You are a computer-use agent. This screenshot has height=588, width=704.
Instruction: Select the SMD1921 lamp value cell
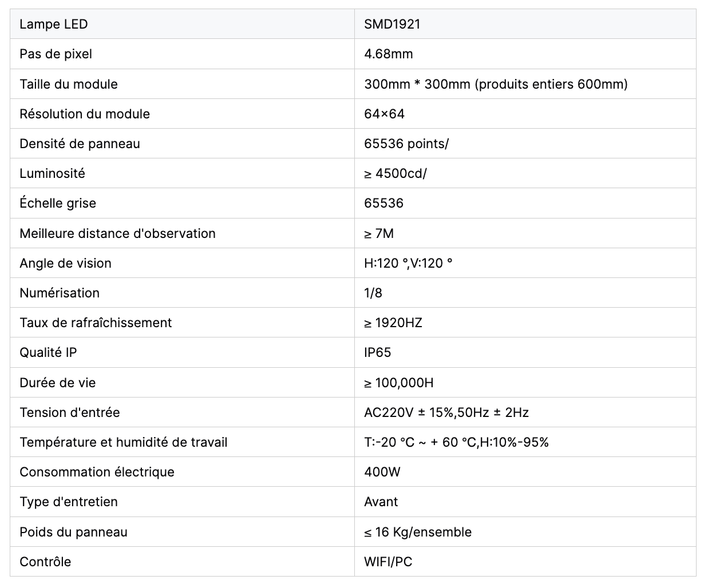point(525,24)
